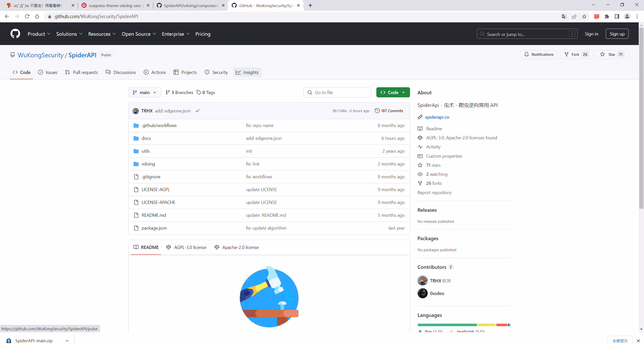Screen dimensions: 644x344
Task: Select the Apache-2.0 license tab
Action: (236, 247)
